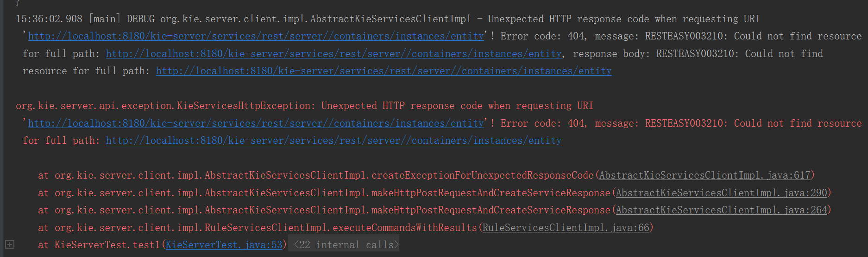Click red 'Error code: 404' exception text

click(x=542, y=123)
